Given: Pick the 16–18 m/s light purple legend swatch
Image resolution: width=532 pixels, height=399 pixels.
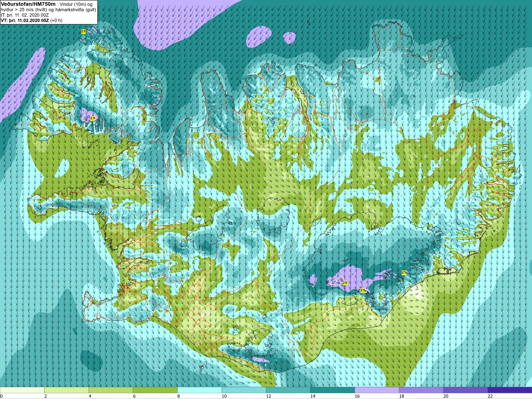Looking at the screenshot, I should (x=377, y=390).
